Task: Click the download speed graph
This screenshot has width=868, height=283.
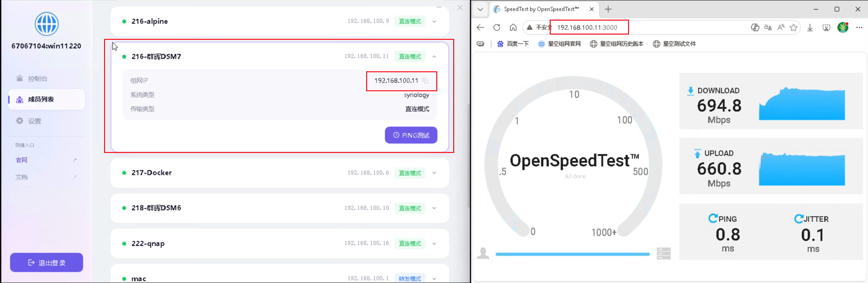Action: click(802, 103)
